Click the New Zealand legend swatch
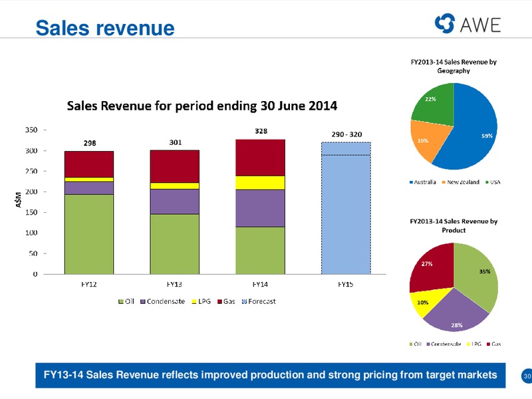 pos(444,182)
